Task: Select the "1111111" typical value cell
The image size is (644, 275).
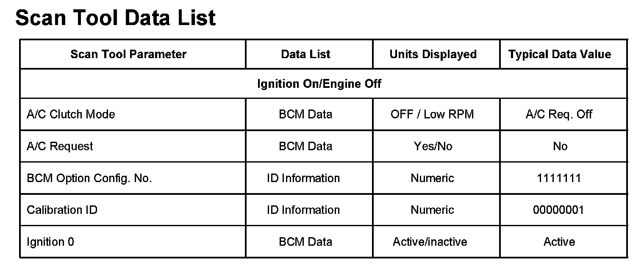Action: click(x=559, y=178)
